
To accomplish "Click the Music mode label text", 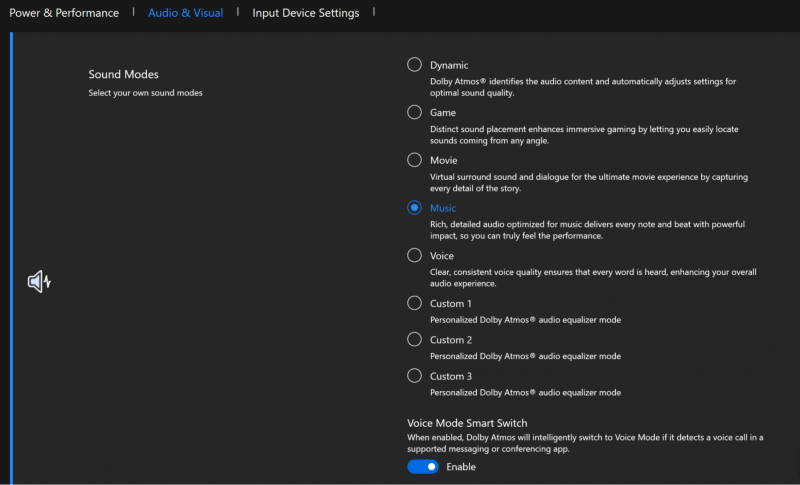I will tap(443, 208).
